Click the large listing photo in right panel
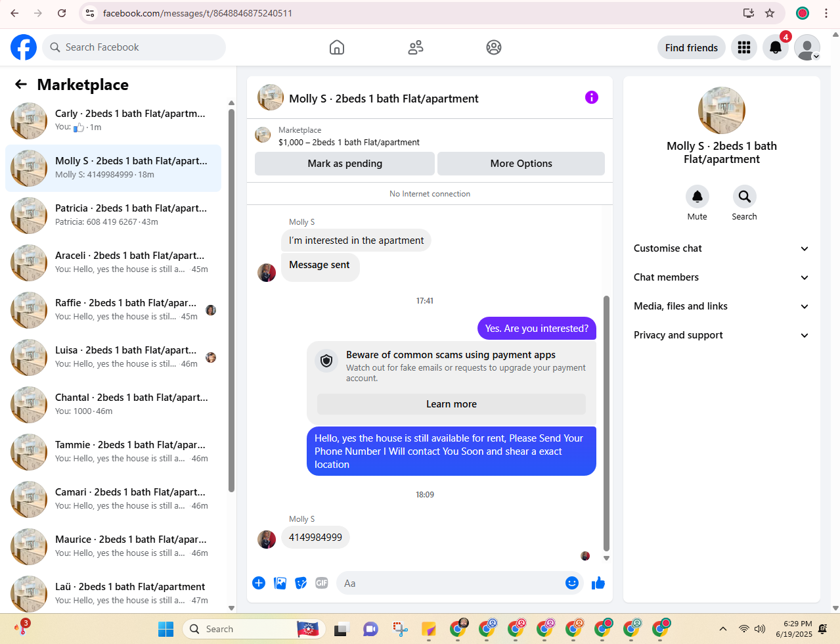 click(722, 110)
